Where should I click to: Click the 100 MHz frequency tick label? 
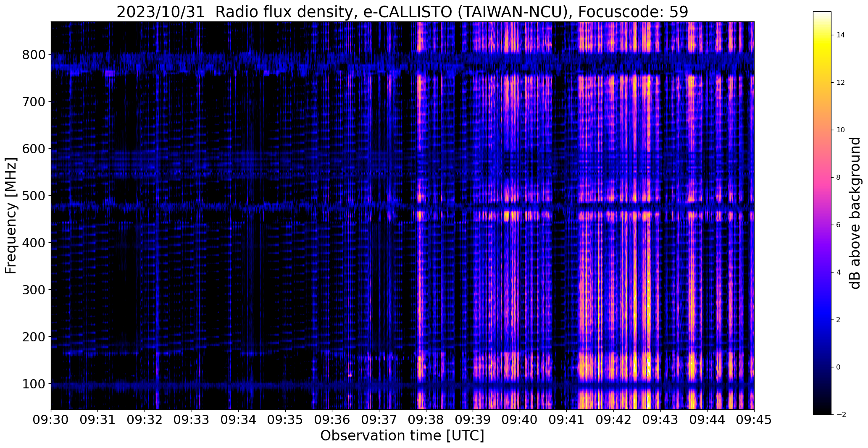[34, 384]
